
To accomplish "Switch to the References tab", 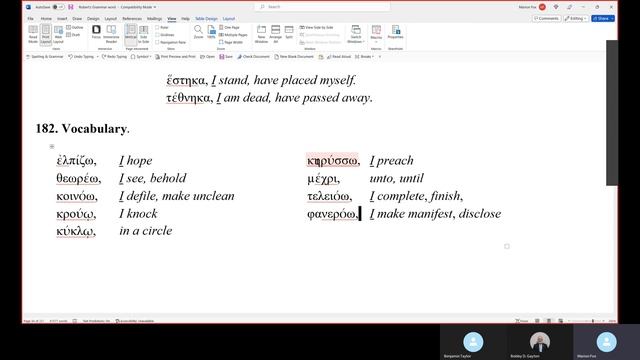I will (x=132, y=19).
